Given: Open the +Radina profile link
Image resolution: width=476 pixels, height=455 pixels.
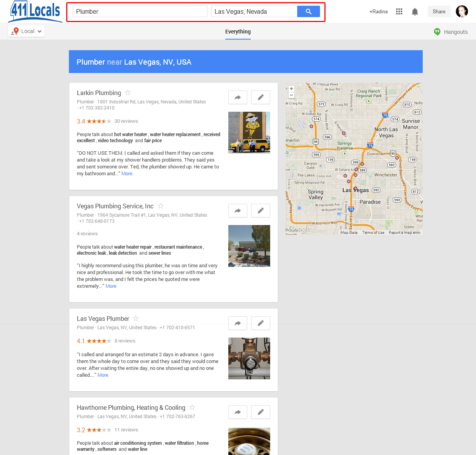Looking at the screenshot, I should 379,12.
